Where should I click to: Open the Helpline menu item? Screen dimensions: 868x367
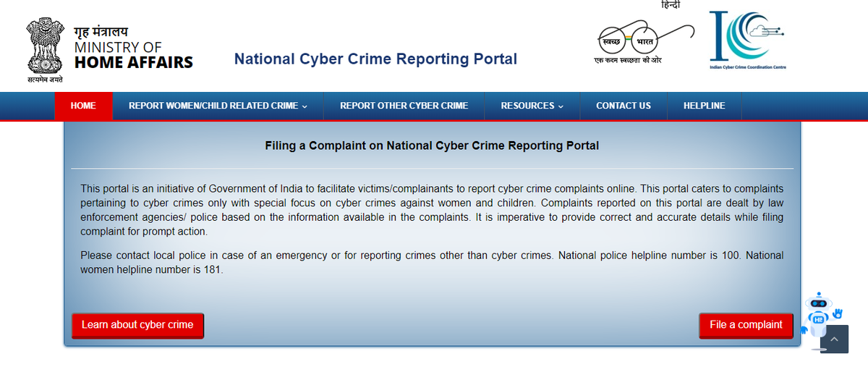[x=704, y=106]
